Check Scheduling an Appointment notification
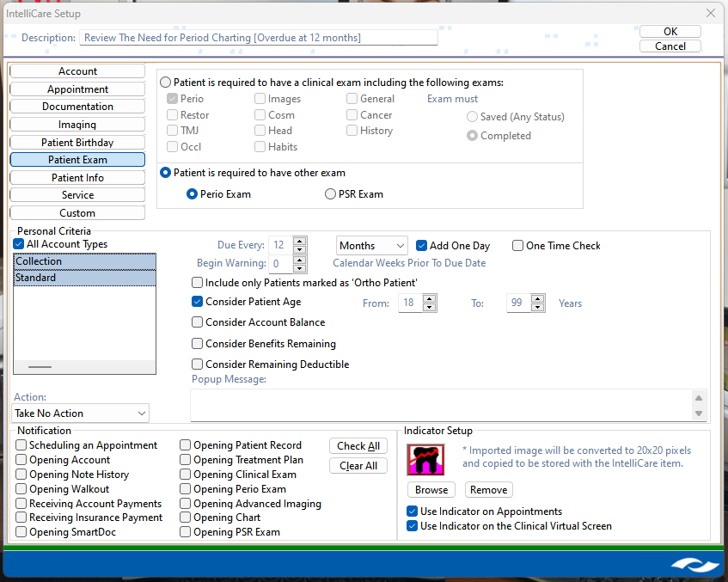728x582 pixels. 21,445
